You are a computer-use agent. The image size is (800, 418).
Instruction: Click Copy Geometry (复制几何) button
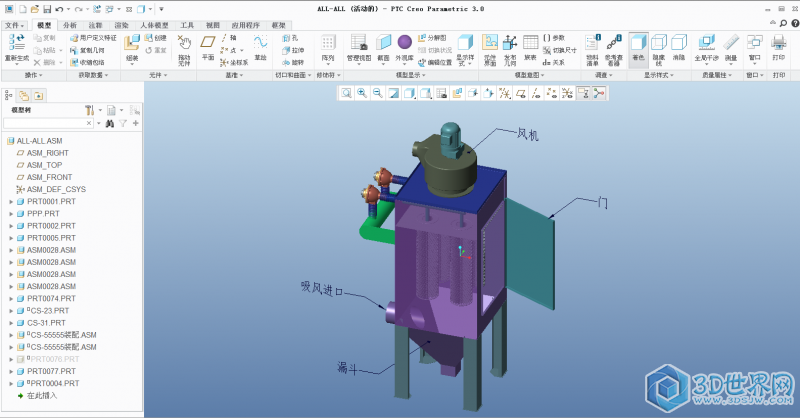(87, 50)
